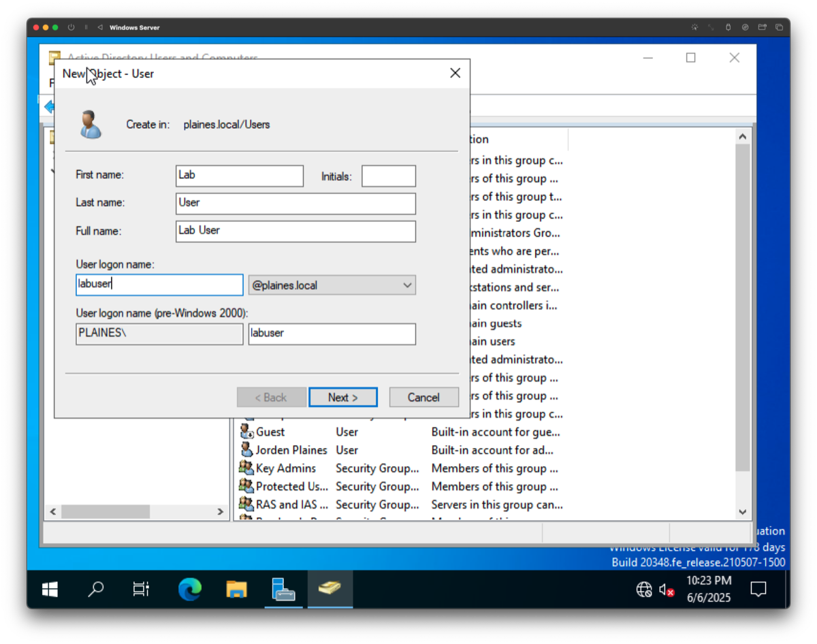The height and width of the screenshot is (644, 817).
Task: Open the Windows Start menu
Action: click(50, 590)
